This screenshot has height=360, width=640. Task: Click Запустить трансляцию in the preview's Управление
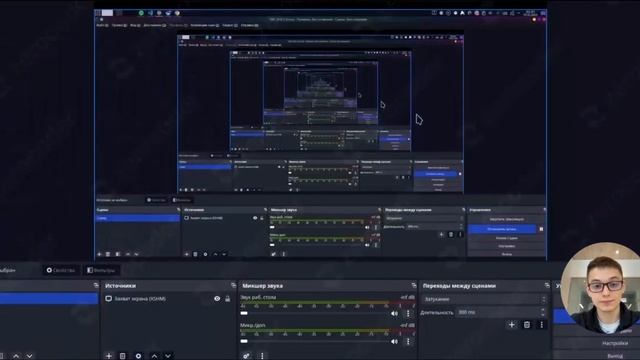(x=507, y=219)
